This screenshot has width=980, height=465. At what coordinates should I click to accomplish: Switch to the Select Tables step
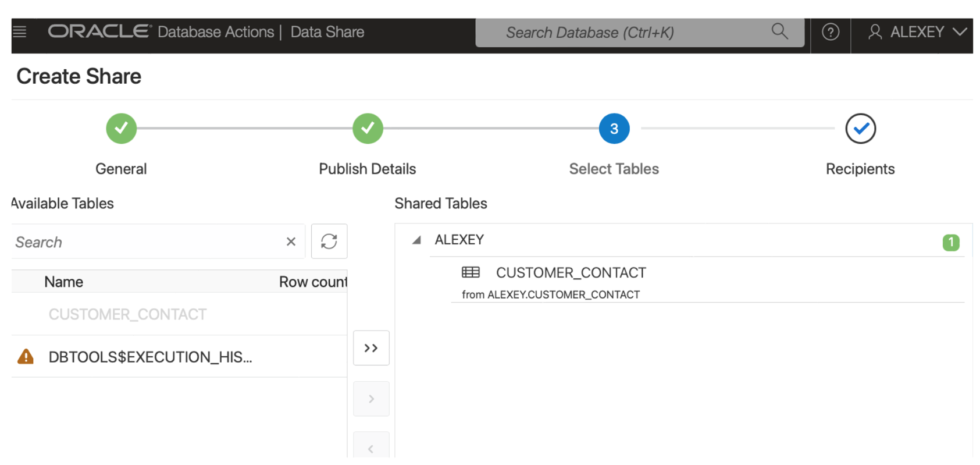614,128
